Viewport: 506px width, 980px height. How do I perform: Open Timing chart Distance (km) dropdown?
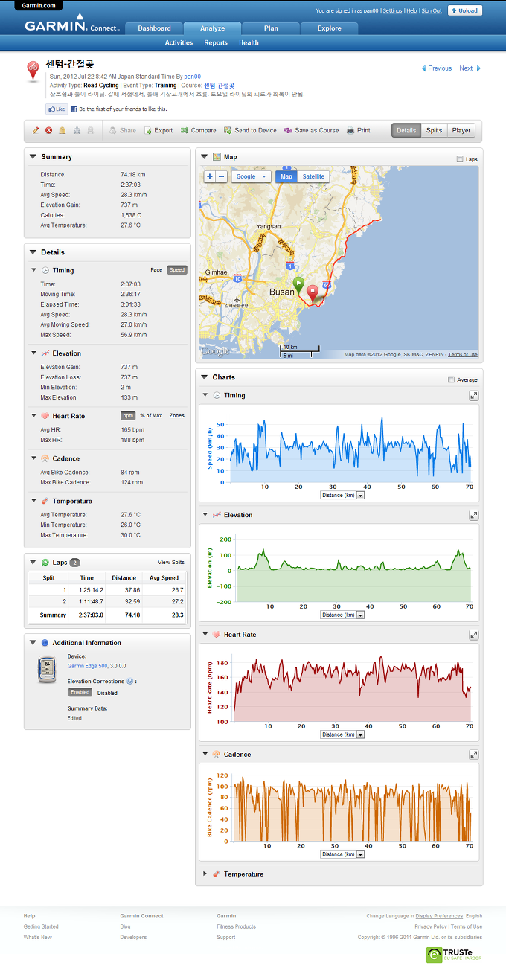[342, 495]
